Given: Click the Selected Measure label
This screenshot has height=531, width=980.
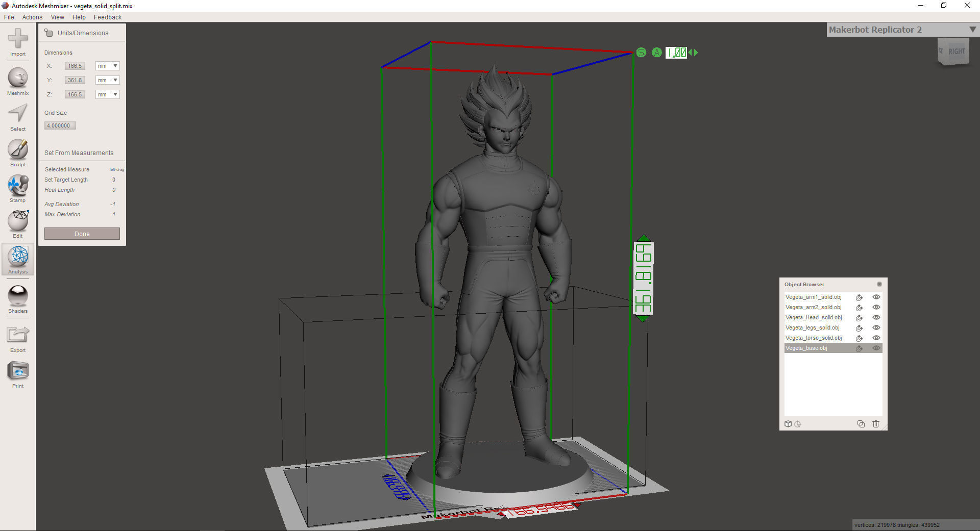Looking at the screenshot, I should pyautogui.click(x=67, y=169).
